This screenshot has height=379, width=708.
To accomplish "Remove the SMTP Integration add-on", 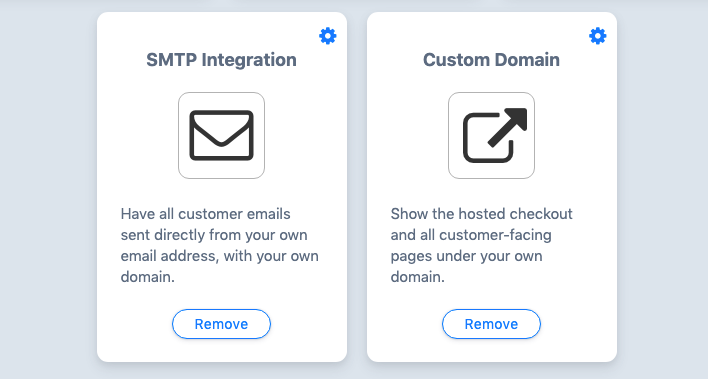I will (x=221, y=324).
